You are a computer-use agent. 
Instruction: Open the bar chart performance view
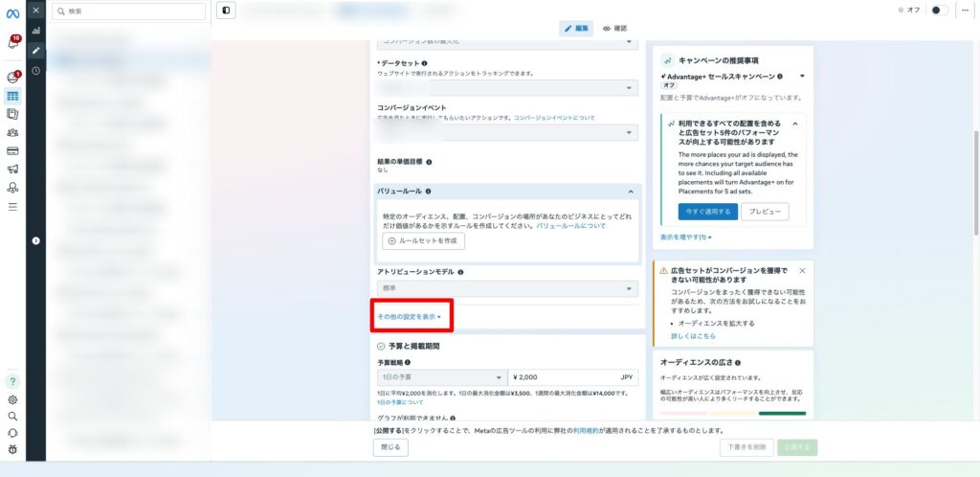[x=35, y=30]
